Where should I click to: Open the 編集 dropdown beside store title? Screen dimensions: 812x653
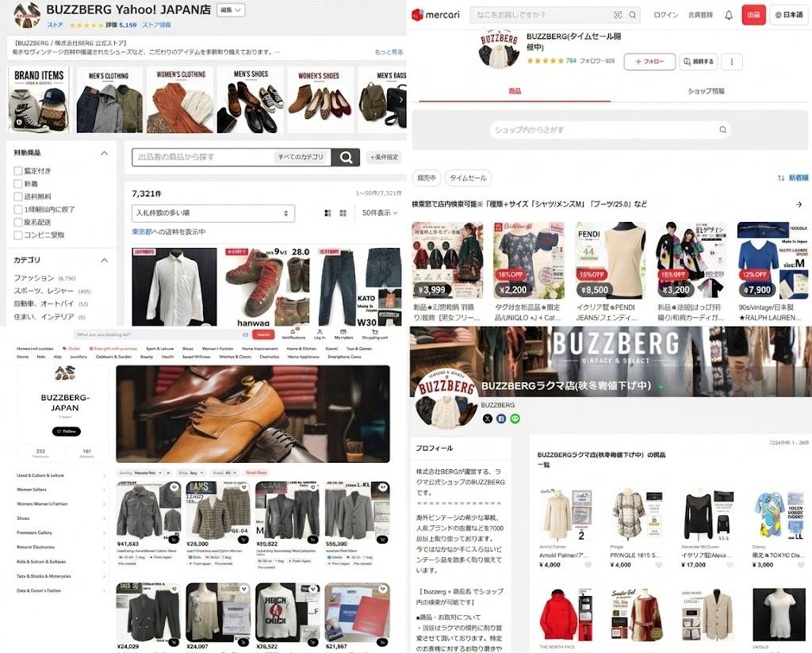click(x=231, y=10)
